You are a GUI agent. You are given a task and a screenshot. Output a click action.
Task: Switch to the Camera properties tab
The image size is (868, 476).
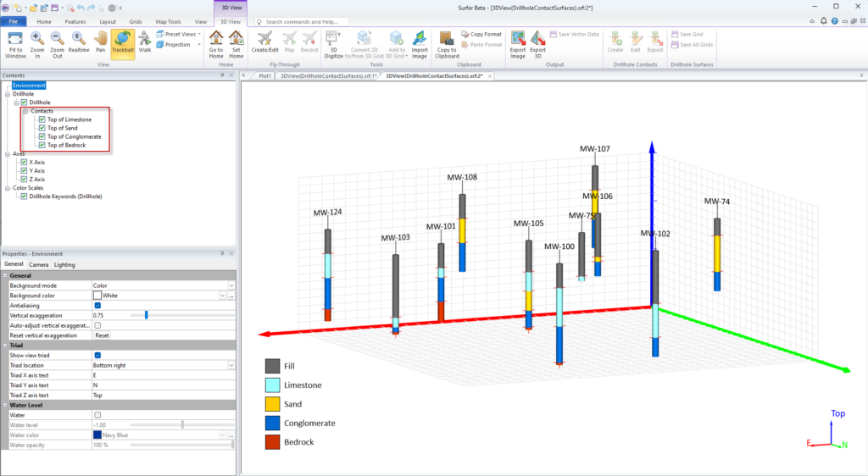[37, 264]
